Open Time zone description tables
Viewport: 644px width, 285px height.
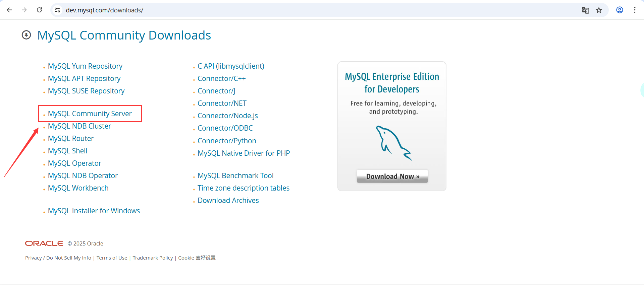click(244, 188)
